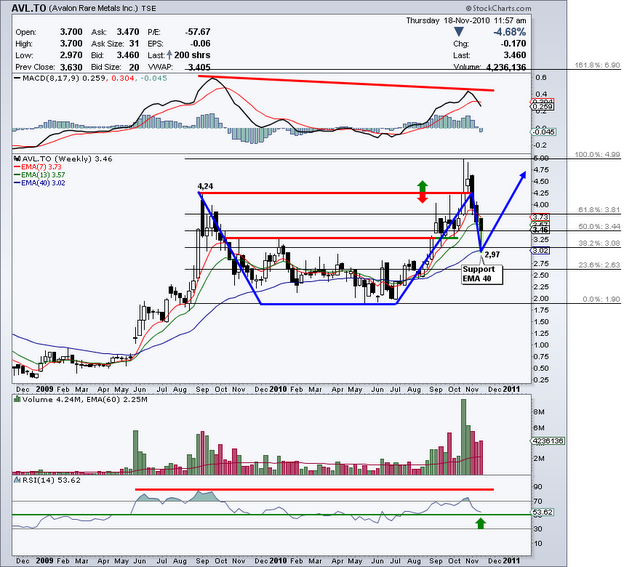
Task: Click the Fibonacci label 61.8%: 3.81
Action: [x=599, y=210]
